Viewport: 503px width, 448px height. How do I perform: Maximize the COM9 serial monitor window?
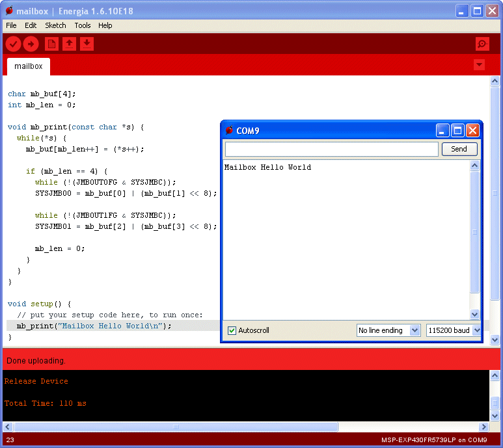(x=457, y=131)
